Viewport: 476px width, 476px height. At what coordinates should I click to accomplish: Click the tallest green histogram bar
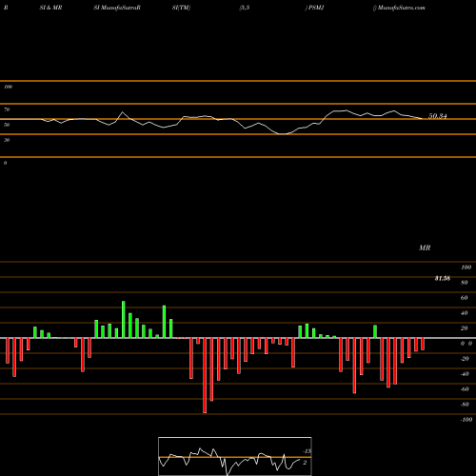coord(124,319)
